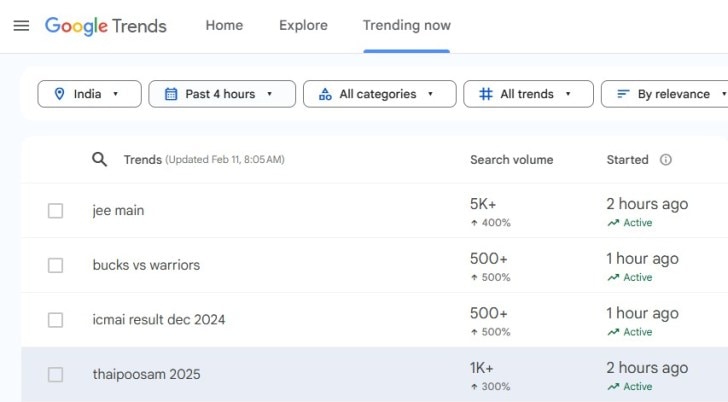Click the Started column header
The image size is (728, 402).
[627, 160]
